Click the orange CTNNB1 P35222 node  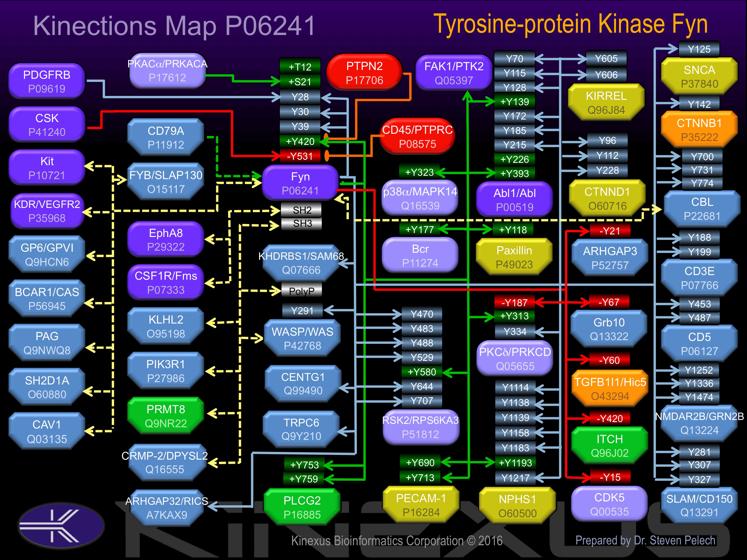point(699,130)
